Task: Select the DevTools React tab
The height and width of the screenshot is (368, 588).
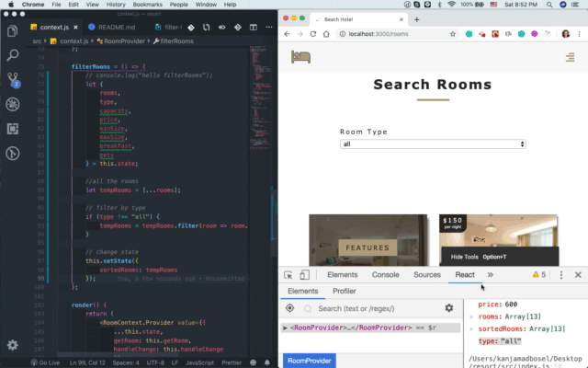Action: click(465, 275)
